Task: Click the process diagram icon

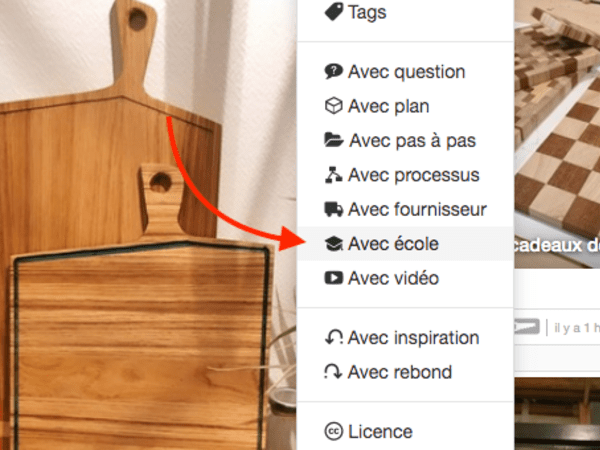Action: [334, 175]
